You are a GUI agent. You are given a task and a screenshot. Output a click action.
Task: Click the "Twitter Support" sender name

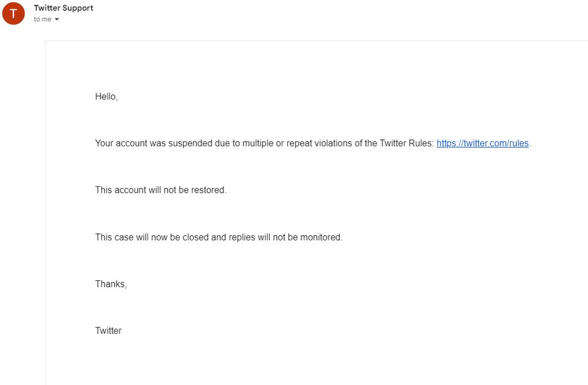tap(64, 8)
